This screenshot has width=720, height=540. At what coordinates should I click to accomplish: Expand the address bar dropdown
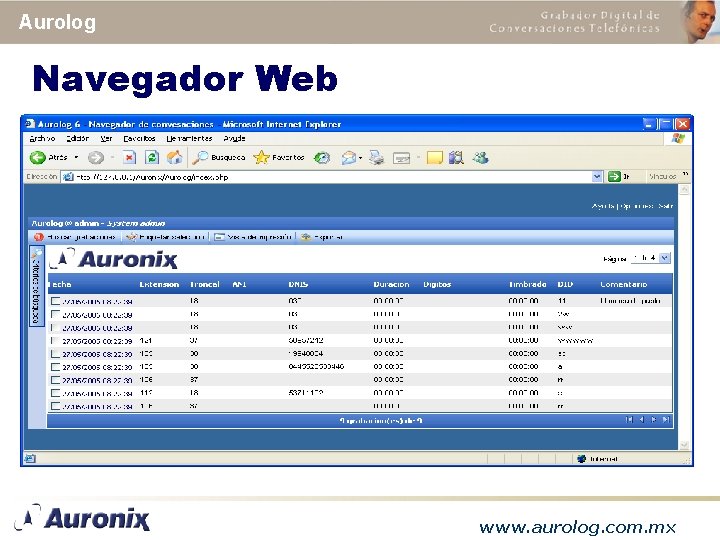596,176
